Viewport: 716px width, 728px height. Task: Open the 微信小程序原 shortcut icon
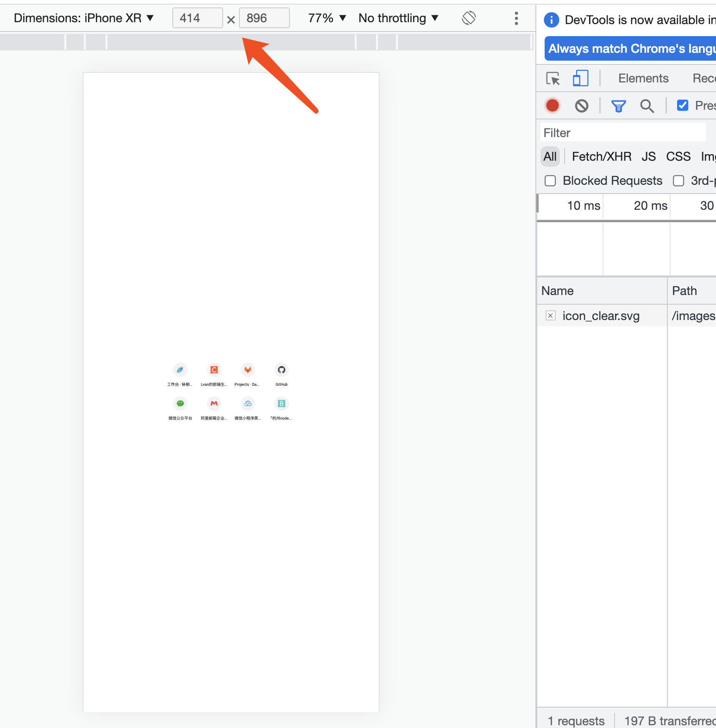click(x=247, y=404)
